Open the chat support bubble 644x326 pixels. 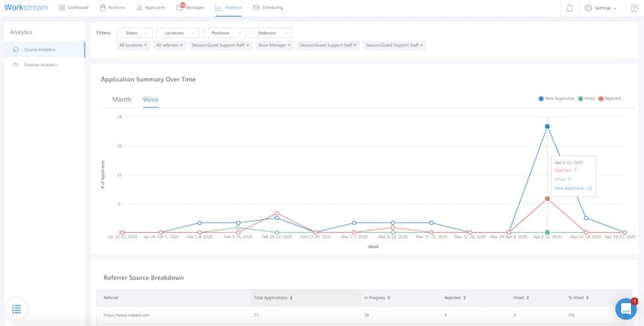pyautogui.click(x=626, y=308)
